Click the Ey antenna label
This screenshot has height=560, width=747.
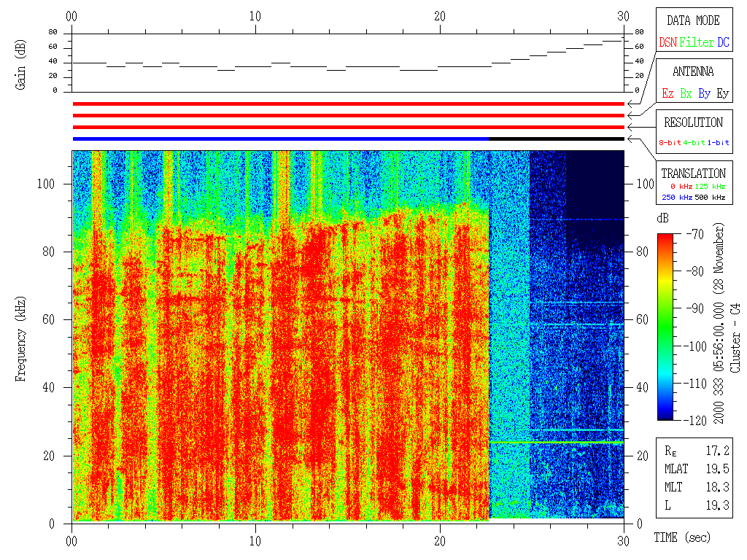pyautogui.click(x=722, y=94)
